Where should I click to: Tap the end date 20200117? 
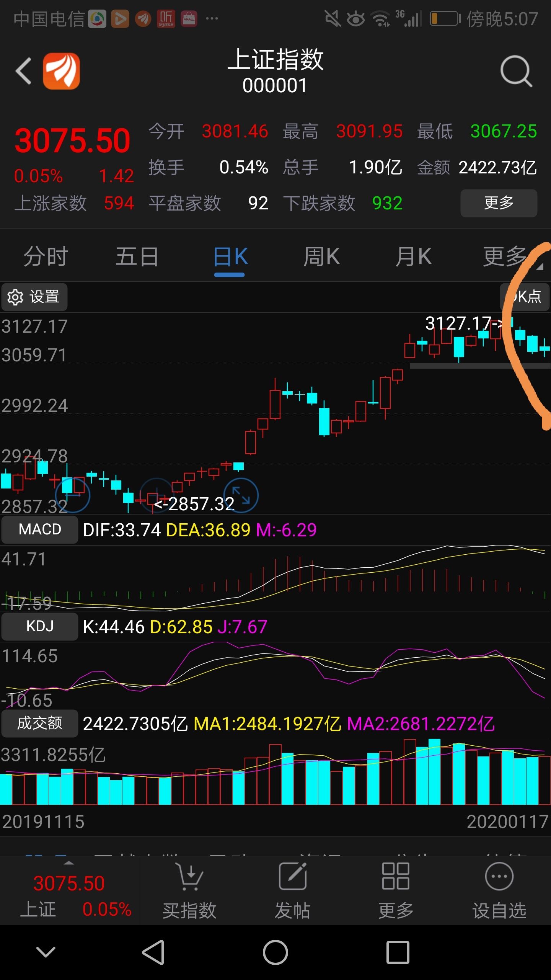coord(508,822)
